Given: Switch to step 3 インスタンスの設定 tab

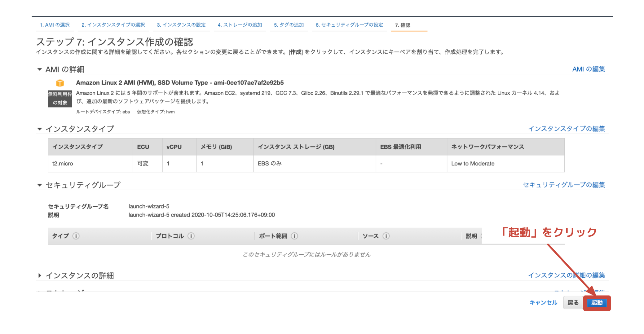Looking at the screenshot, I should pyautogui.click(x=181, y=25).
